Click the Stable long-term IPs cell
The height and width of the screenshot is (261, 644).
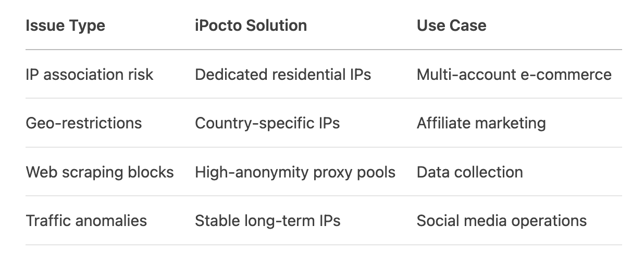tap(267, 221)
